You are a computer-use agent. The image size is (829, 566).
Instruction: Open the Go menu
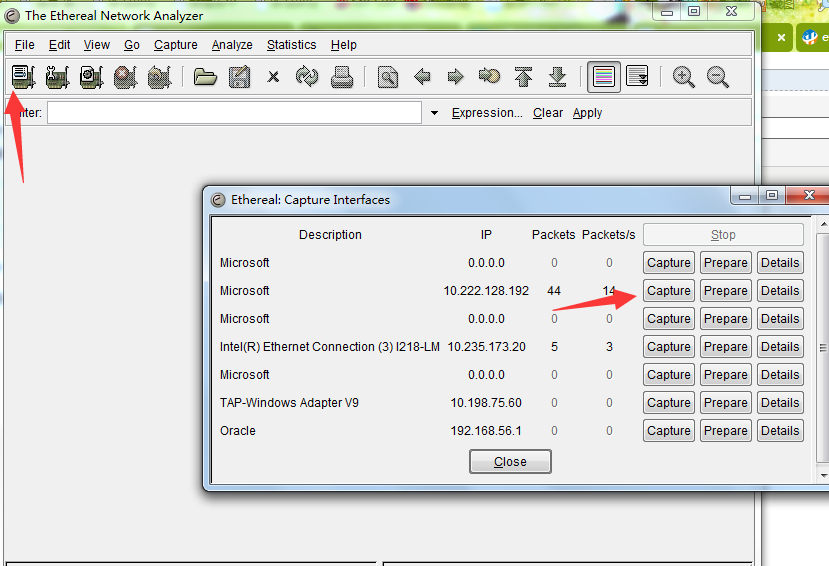pyautogui.click(x=132, y=45)
